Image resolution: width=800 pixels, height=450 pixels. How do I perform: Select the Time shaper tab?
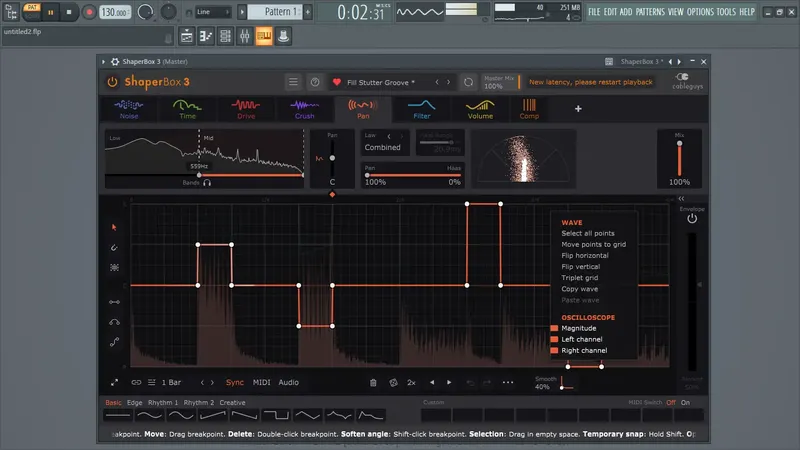point(187,109)
